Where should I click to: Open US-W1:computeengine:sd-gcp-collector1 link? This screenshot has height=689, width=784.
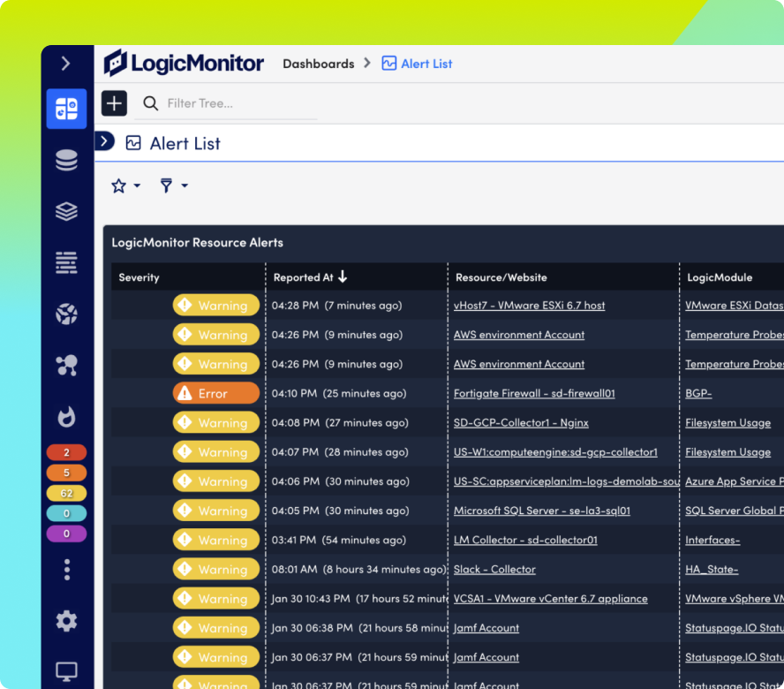[555, 452]
